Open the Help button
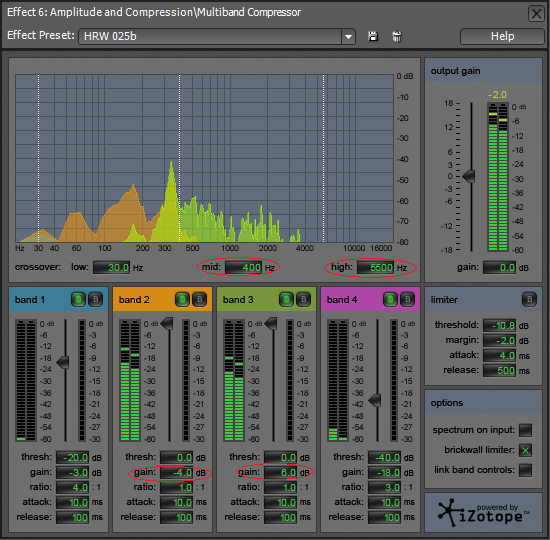This screenshot has width=550, height=540. point(502,36)
